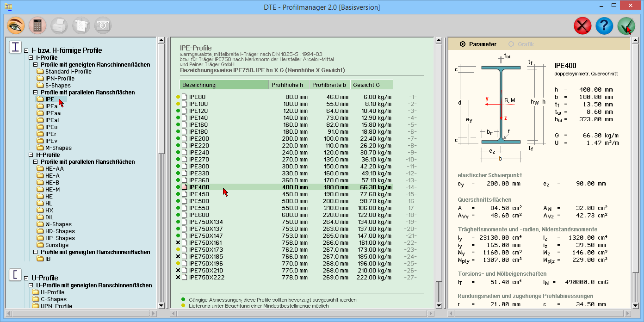The width and height of the screenshot is (644, 322).
Task: Click scroll up arrow of profile list
Action: pos(439,41)
